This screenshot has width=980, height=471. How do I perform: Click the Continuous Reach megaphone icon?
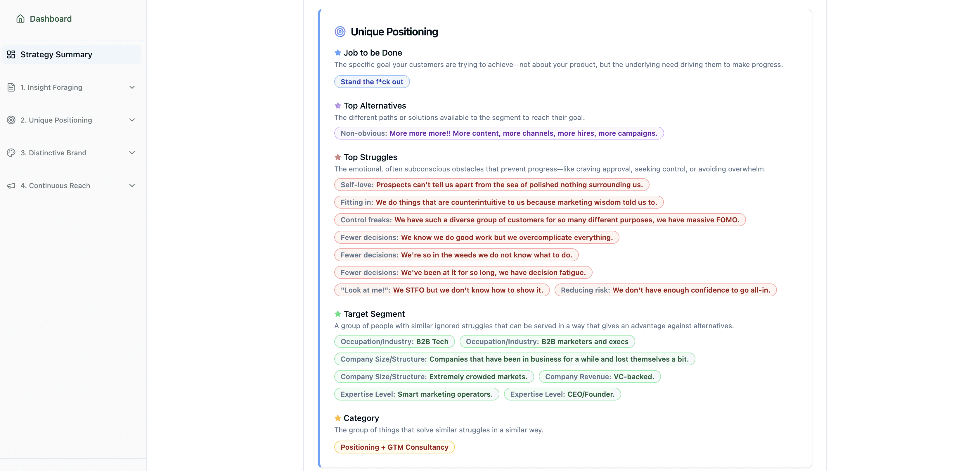click(11, 185)
